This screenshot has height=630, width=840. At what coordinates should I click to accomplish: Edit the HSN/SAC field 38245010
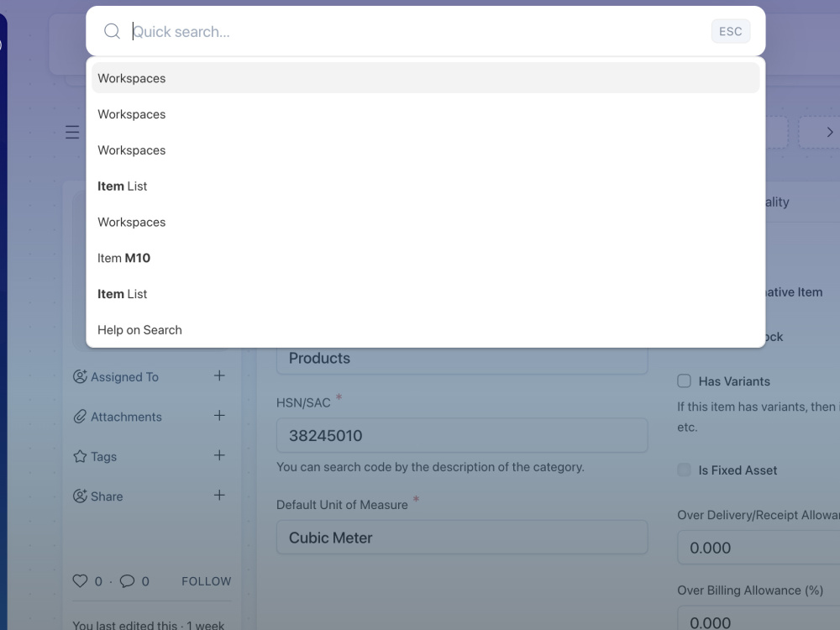tap(462, 435)
